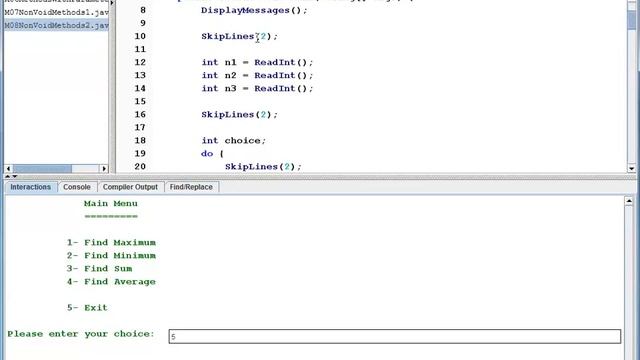Click interactions pane scroll up arrow
This screenshot has height=360, width=640.
click(x=629, y=201)
